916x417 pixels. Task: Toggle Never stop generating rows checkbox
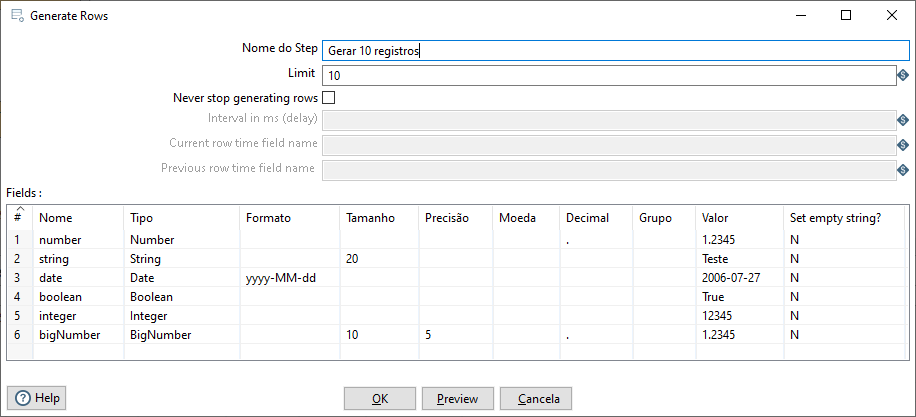coord(329,98)
